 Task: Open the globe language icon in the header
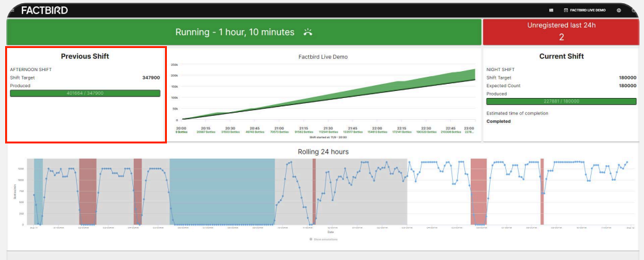pyautogui.click(x=619, y=10)
